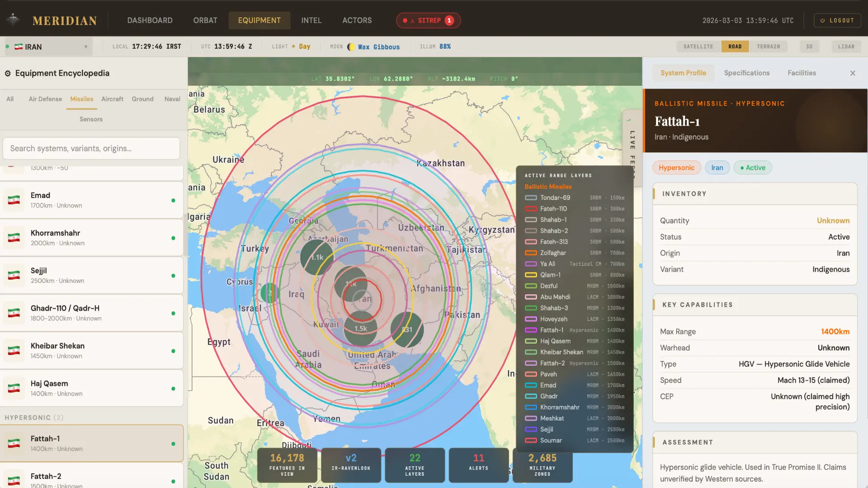Click the flag icon on Ghadr-110 / Qadr-H row
Viewport: 868px width, 488px height.
point(14,313)
